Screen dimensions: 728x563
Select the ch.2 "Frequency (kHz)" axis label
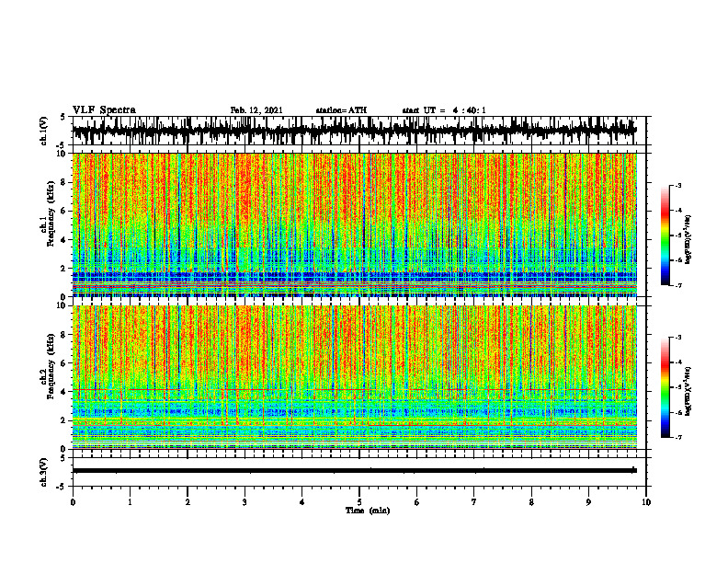tap(51, 366)
